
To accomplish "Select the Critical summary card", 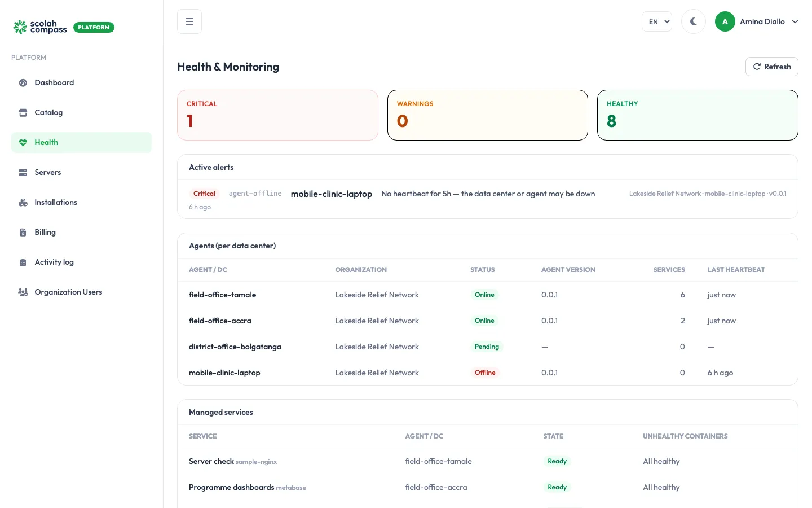I will point(277,115).
